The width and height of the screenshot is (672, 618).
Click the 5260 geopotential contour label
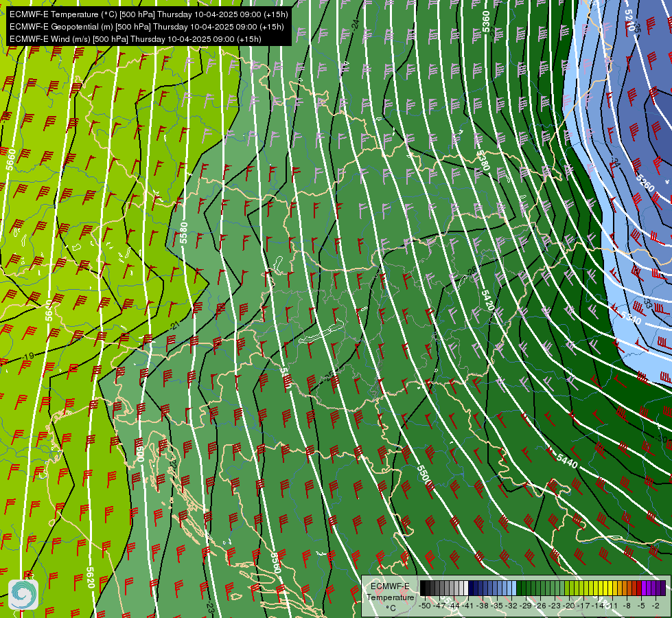(x=645, y=183)
